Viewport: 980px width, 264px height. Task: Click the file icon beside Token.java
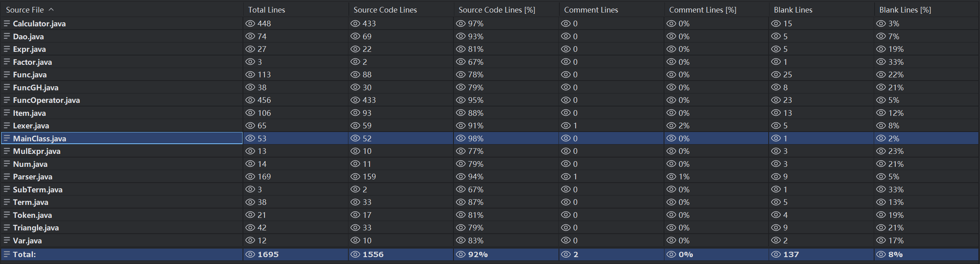7,215
